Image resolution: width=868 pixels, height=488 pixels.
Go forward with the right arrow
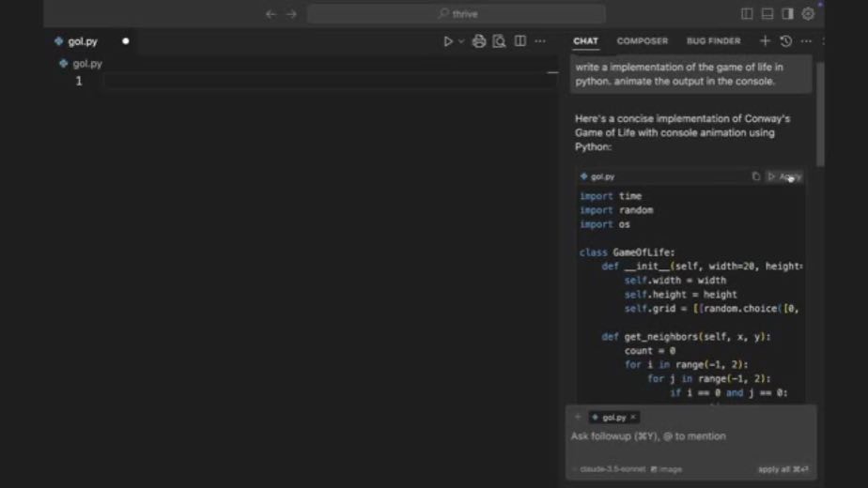(292, 14)
